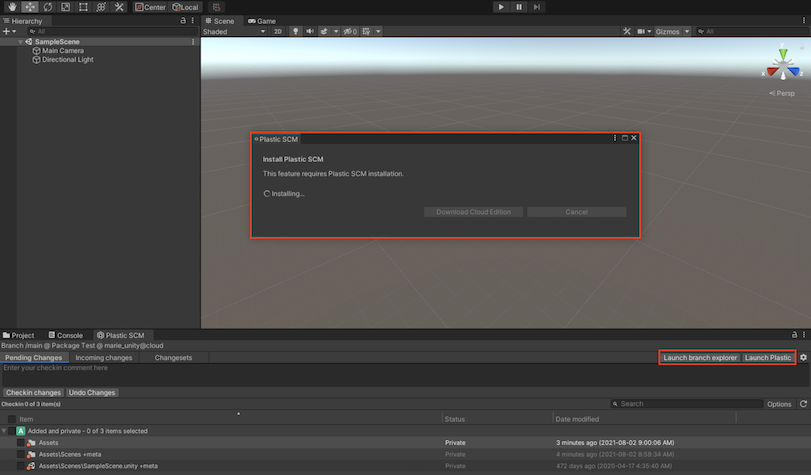Select the Rect transform tool
Viewport: 811px width, 475px height.
click(83, 7)
